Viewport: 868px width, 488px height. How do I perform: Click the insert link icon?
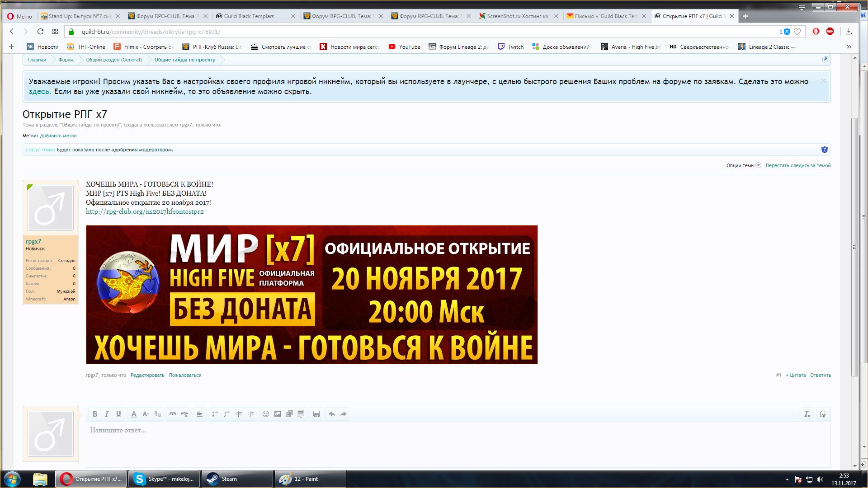(173, 414)
